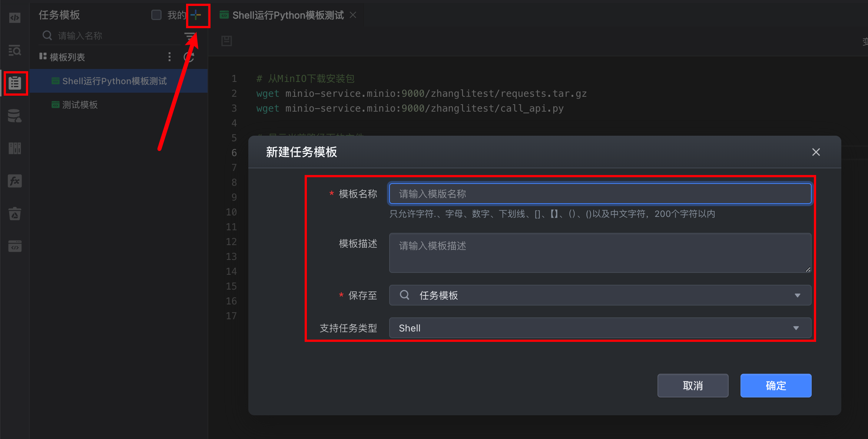Select 测试模板 in the template list
This screenshot has width=868, height=439.
point(80,105)
